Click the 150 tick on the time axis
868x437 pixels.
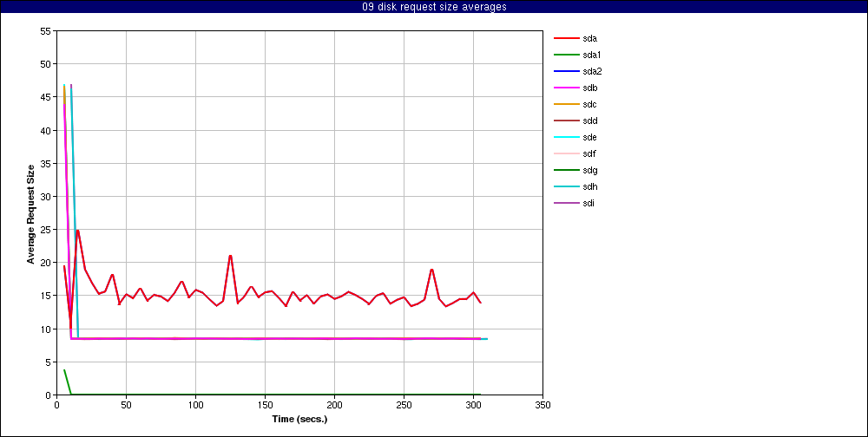point(265,405)
